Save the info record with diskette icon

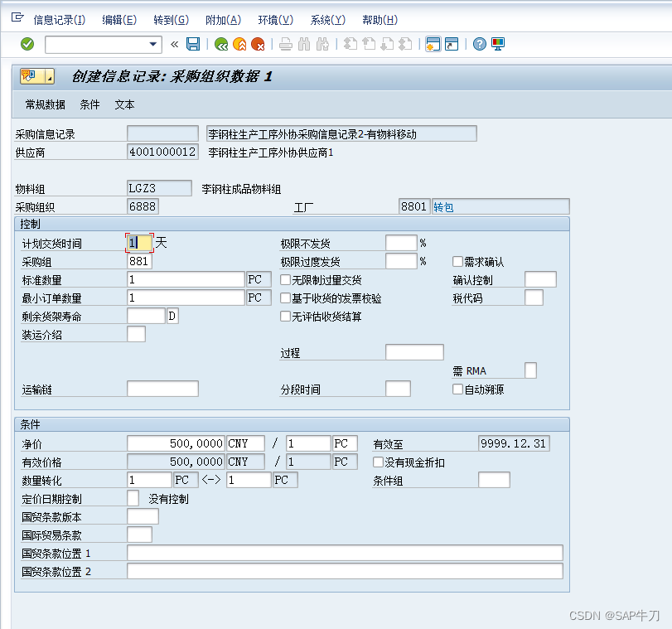point(193,44)
